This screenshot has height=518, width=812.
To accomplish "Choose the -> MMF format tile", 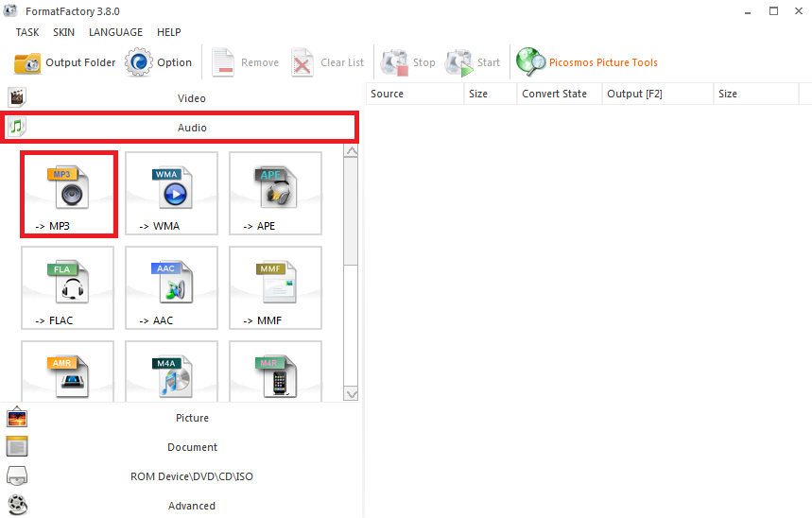I will tap(275, 287).
